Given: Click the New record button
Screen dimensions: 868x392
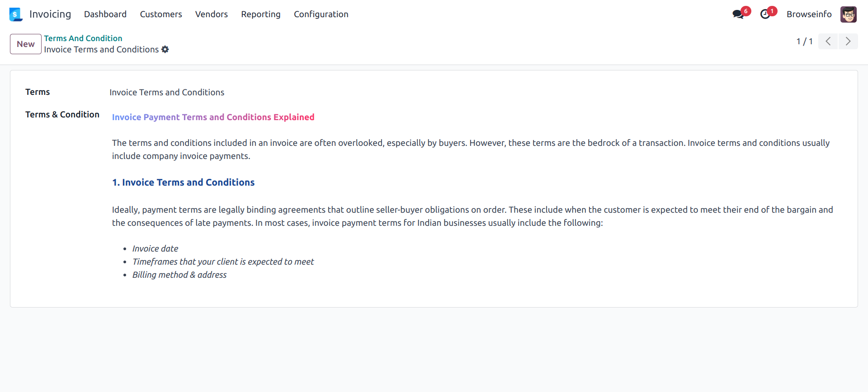Looking at the screenshot, I should coord(26,44).
